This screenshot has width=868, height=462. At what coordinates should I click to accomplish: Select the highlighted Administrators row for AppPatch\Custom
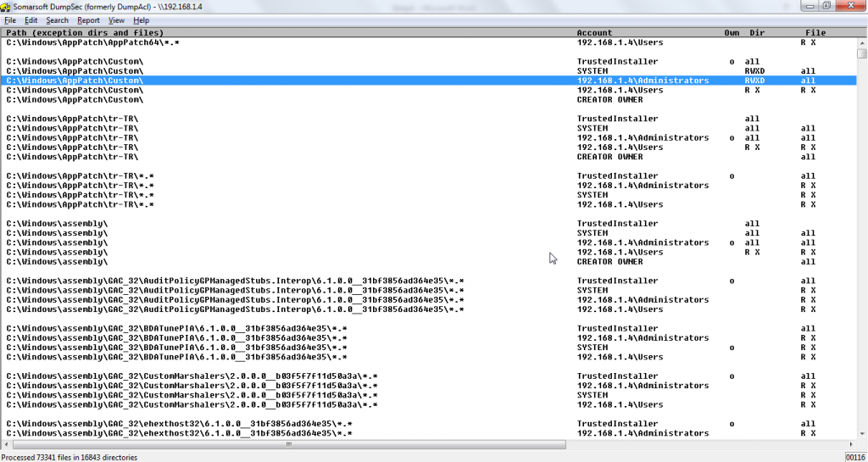[424, 81]
